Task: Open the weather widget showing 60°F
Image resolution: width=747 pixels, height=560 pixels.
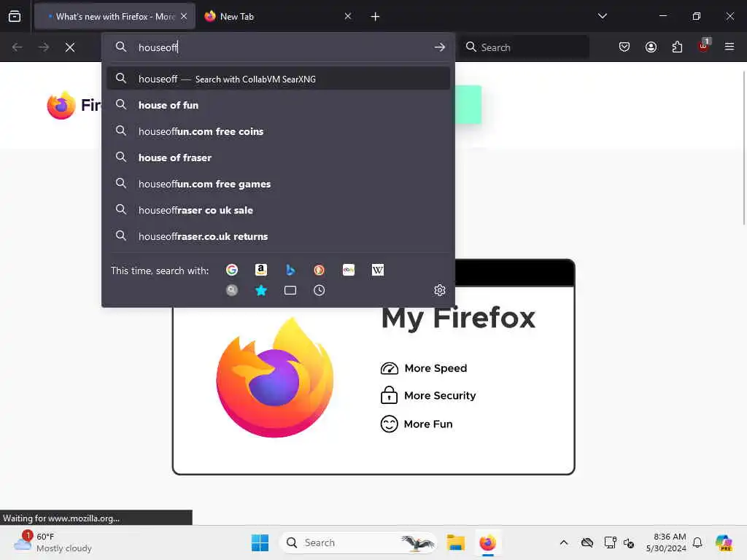Action: pyautogui.click(x=53, y=542)
